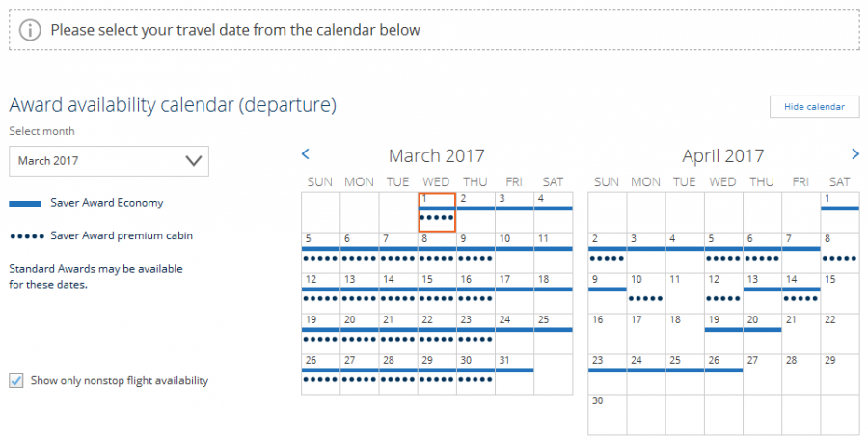Toggle nonstop flight availability checkbox
The height and width of the screenshot is (441, 868).
15,381
